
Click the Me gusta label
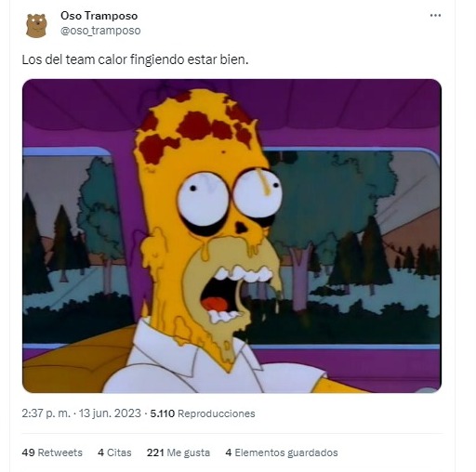pos(189,452)
